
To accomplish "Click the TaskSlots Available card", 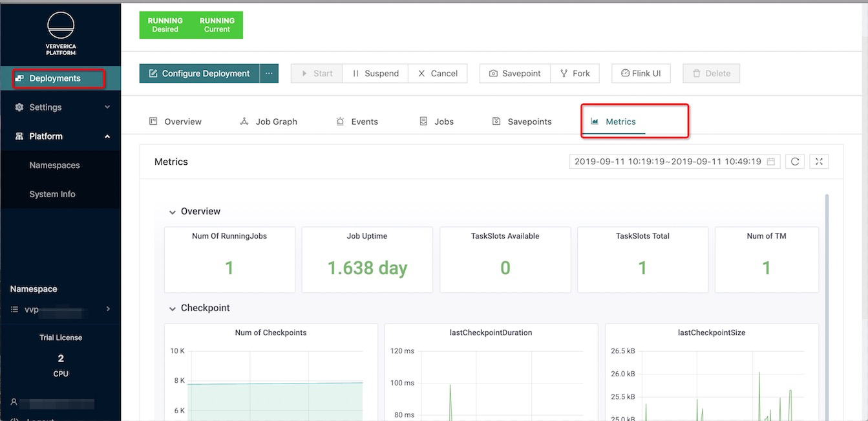I will tap(505, 259).
